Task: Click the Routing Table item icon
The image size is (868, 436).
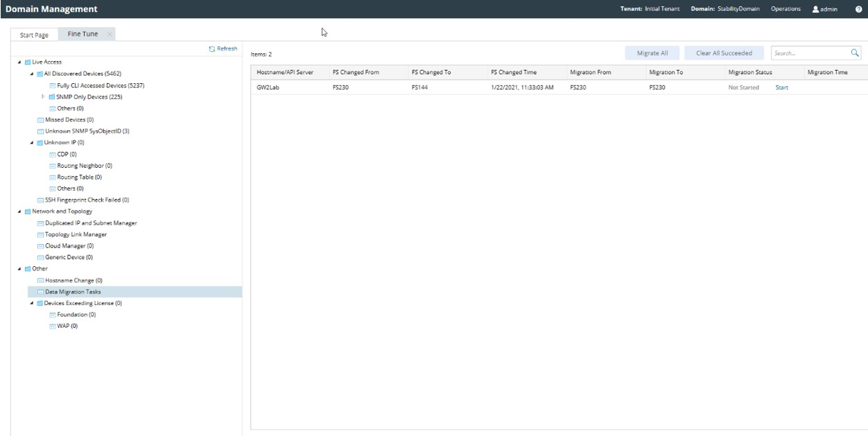Action: click(52, 177)
